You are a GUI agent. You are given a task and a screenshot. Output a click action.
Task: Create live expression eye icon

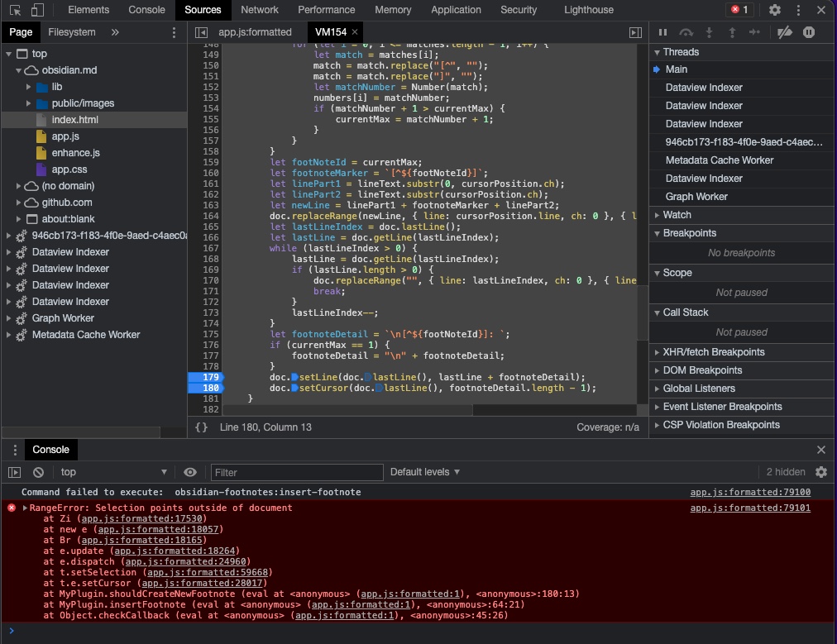pyautogui.click(x=190, y=472)
